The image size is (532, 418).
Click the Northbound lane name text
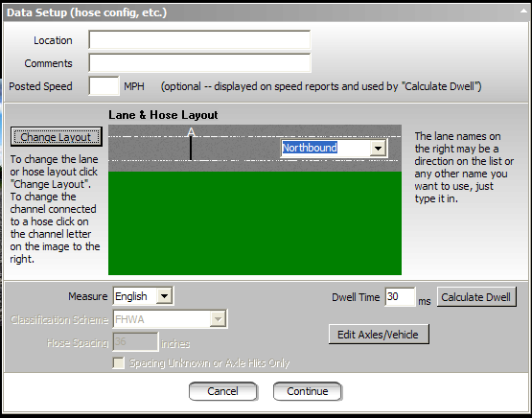[310, 148]
